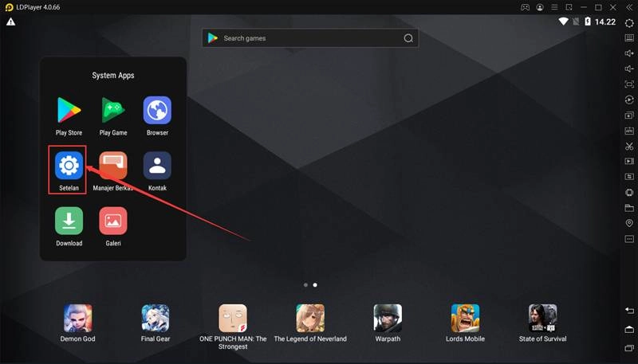638x364 pixels.
Task: Click the install APK icon
Action: tap(629, 131)
